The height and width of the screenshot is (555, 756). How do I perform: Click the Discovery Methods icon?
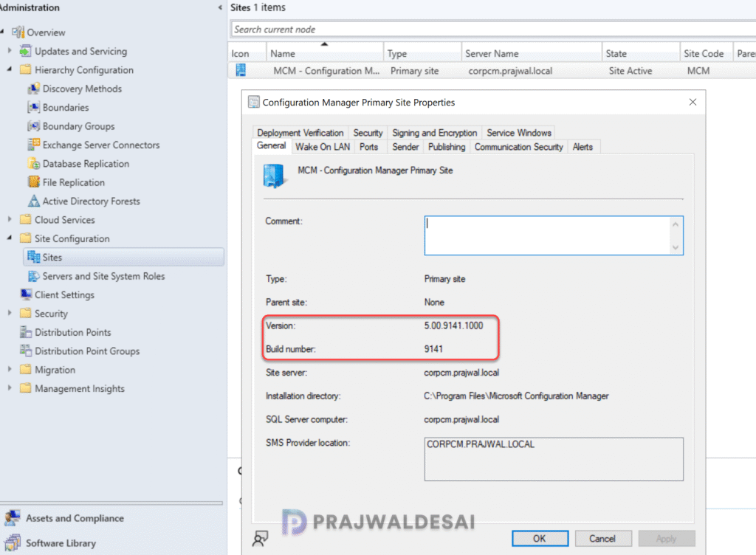pos(34,89)
